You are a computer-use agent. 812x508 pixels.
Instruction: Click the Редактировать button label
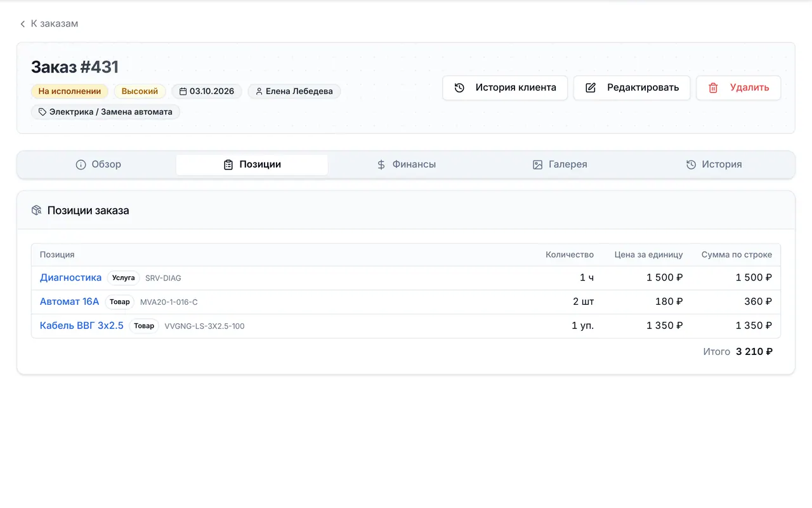[643, 88]
